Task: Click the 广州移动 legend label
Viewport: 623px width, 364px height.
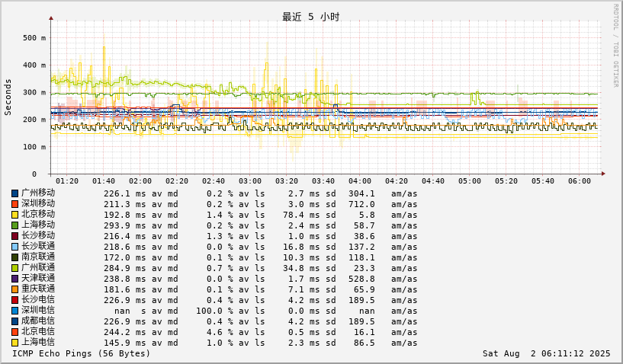Action: click(38, 193)
